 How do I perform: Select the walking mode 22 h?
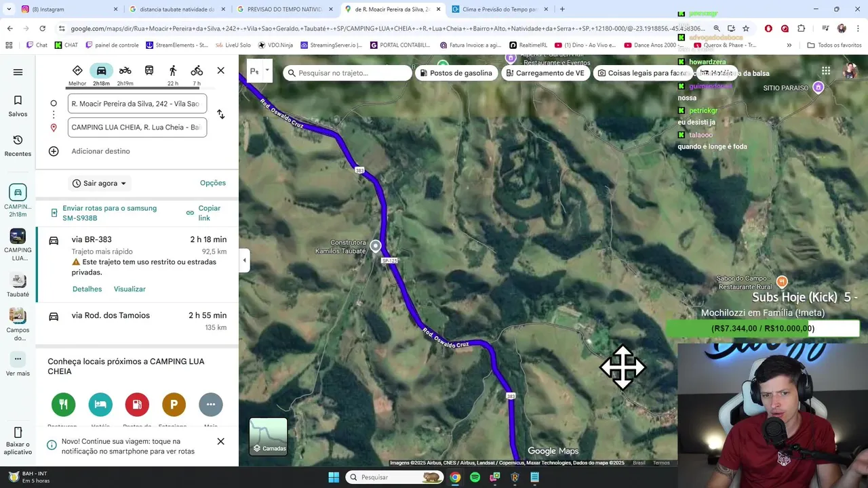point(173,75)
